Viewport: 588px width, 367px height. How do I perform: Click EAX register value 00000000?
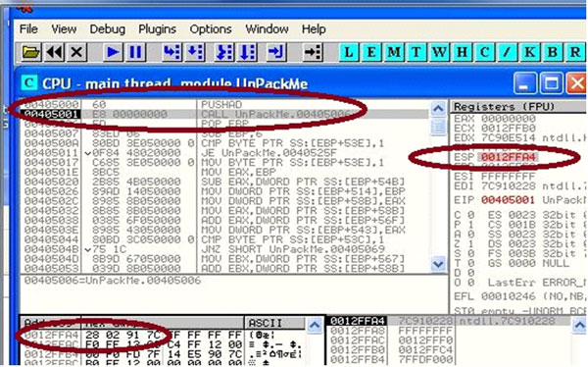(x=509, y=119)
